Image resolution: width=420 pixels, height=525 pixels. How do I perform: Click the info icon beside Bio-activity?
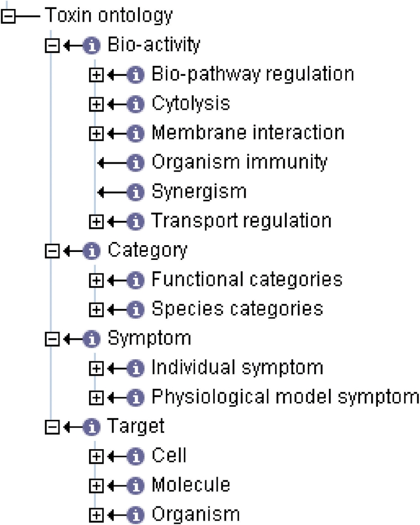click(92, 45)
